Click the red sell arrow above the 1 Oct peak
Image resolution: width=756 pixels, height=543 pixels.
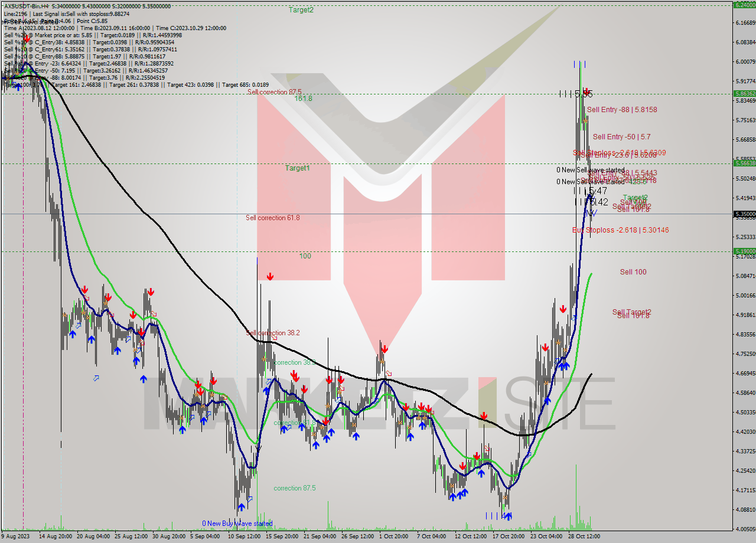[x=384, y=349]
